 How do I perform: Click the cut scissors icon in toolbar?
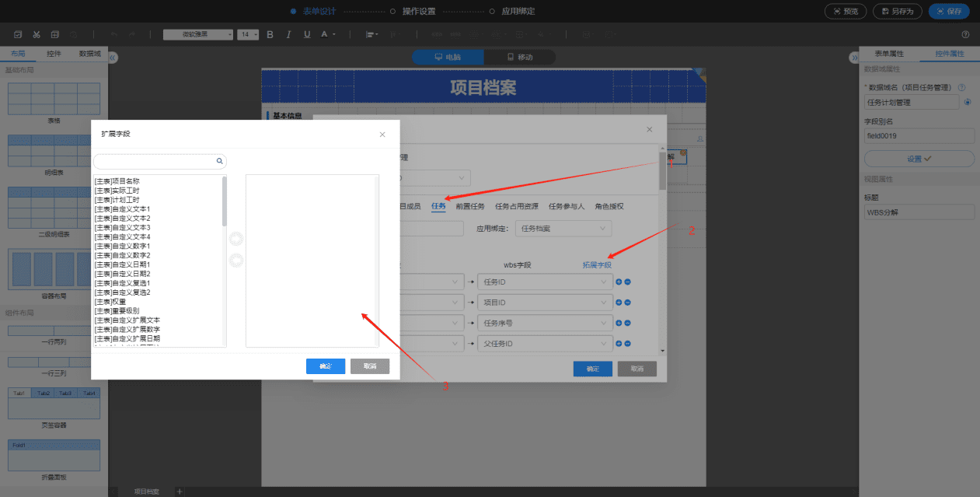[37, 34]
